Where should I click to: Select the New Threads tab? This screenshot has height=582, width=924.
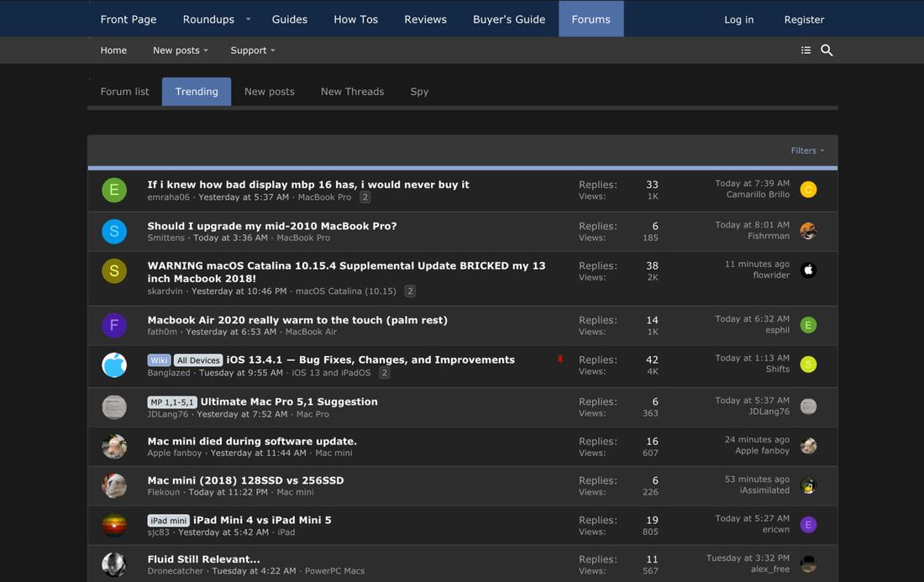(x=352, y=92)
